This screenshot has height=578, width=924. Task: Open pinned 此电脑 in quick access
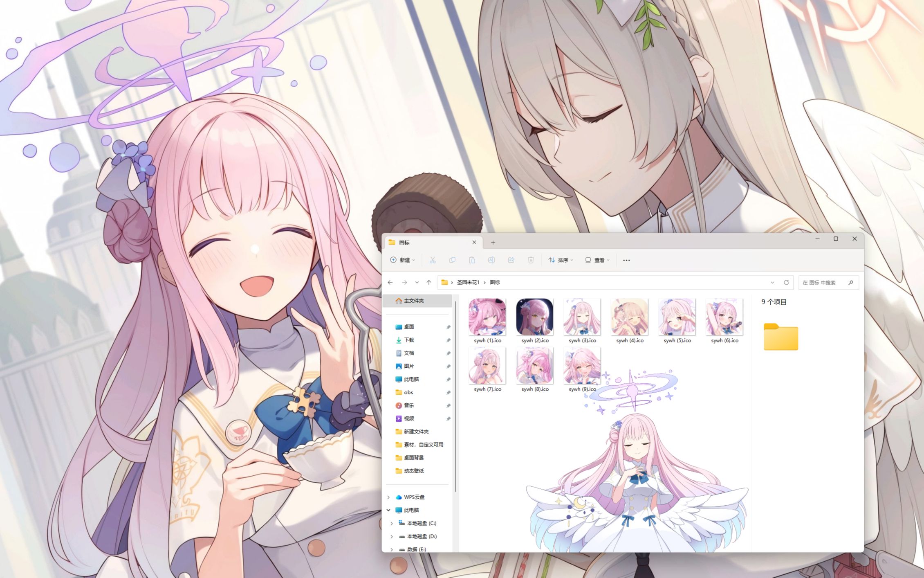411,379
